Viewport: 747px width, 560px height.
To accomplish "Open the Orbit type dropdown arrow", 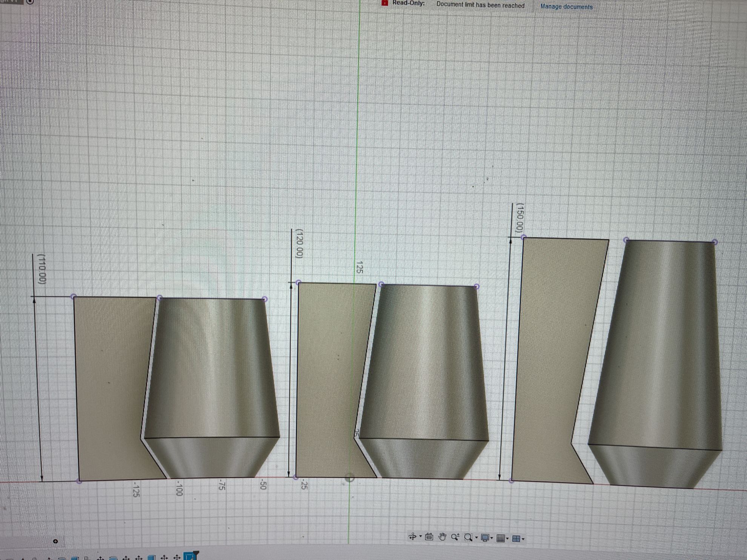I will pyautogui.click(x=421, y=536).
